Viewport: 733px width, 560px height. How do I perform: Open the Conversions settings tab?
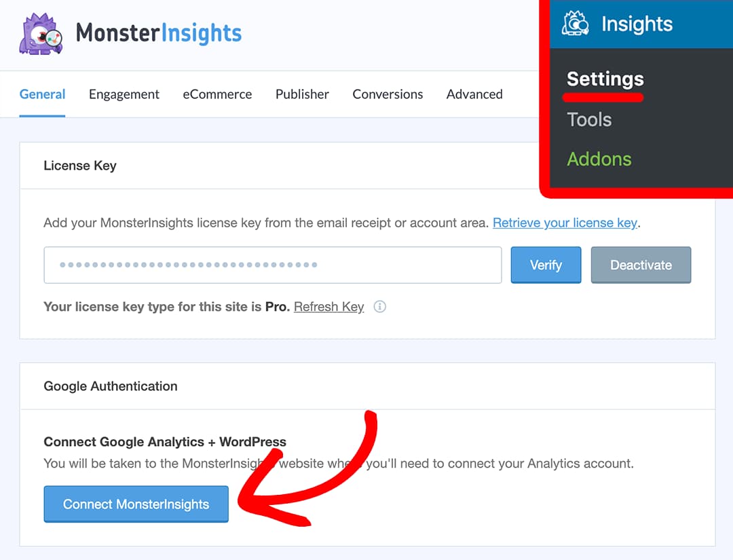click(388, 94)
